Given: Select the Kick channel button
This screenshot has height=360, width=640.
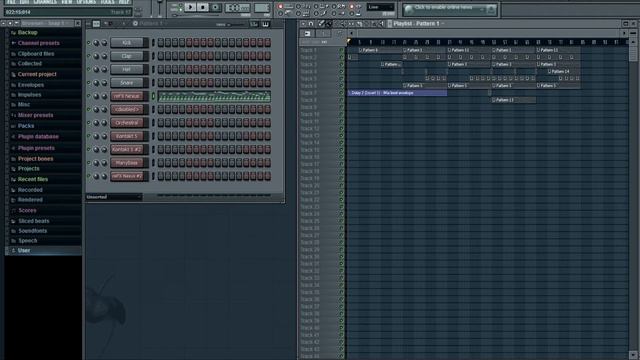Looking at the screenshot, I should [x=127, y=42].
